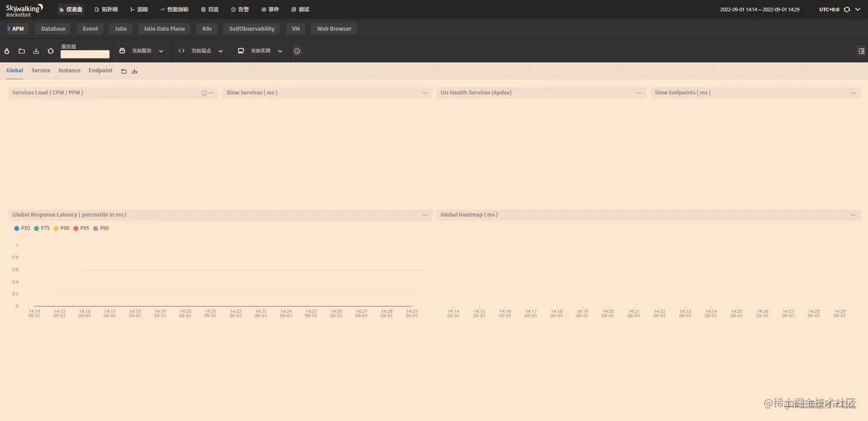Switch to the Instance sub-tab

click(69, 71)
